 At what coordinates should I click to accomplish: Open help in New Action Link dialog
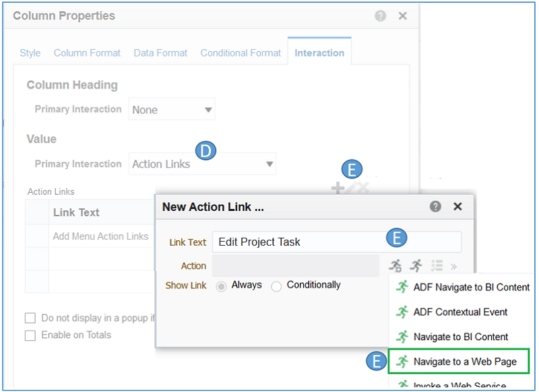(436, 207)
